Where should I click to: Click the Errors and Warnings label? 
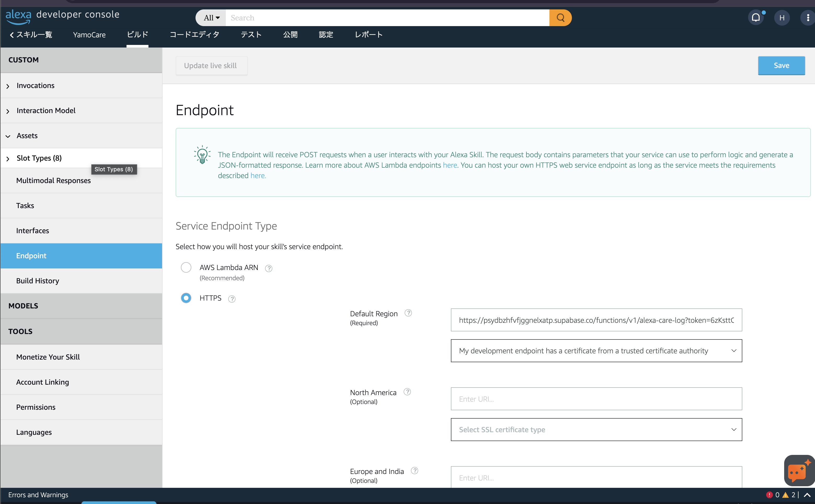point(38,495)
